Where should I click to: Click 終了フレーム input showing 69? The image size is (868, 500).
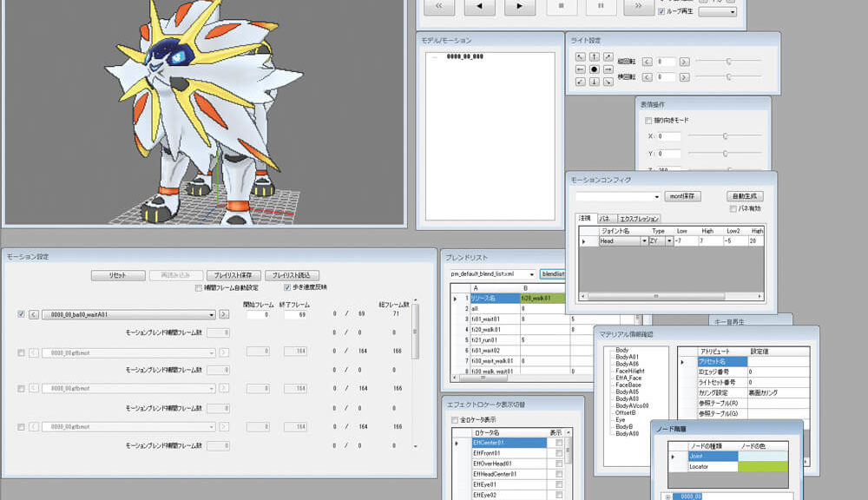(296, 314)
